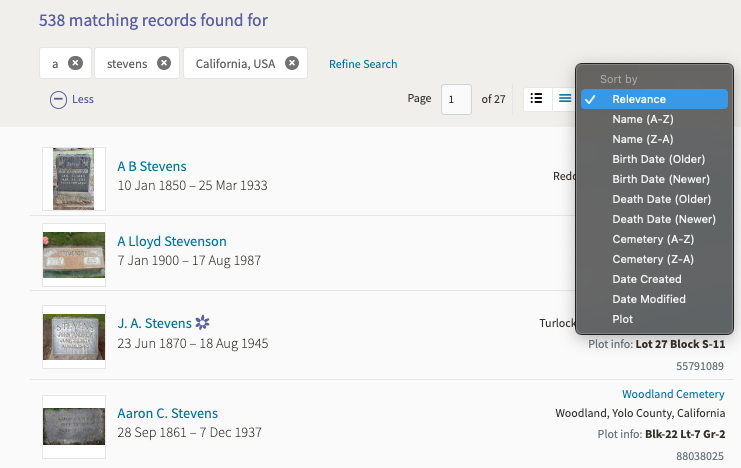This screenshot has width=741, height=468.
Task: Click 'Woodland, Yolo County, California' location text
Action: pos(640,413)
